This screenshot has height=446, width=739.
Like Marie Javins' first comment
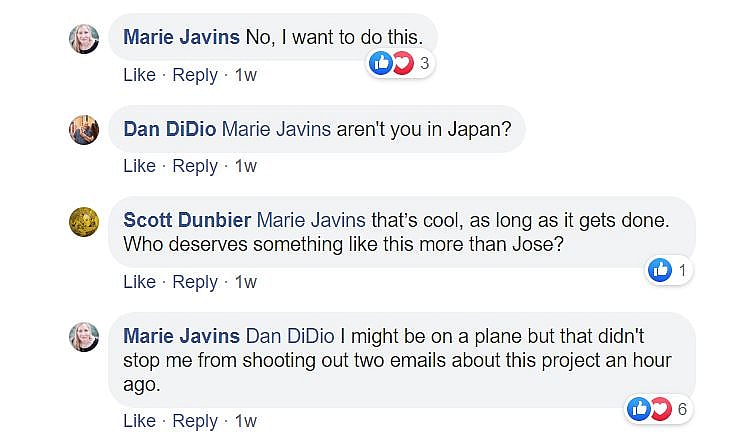pos(139,75)
